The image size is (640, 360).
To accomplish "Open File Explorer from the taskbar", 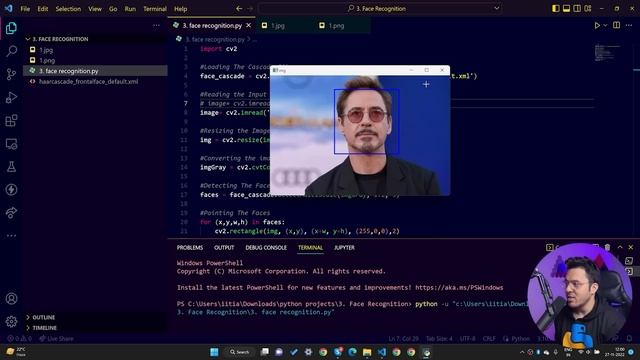I will pyautogui.click(x=367, y=352).
